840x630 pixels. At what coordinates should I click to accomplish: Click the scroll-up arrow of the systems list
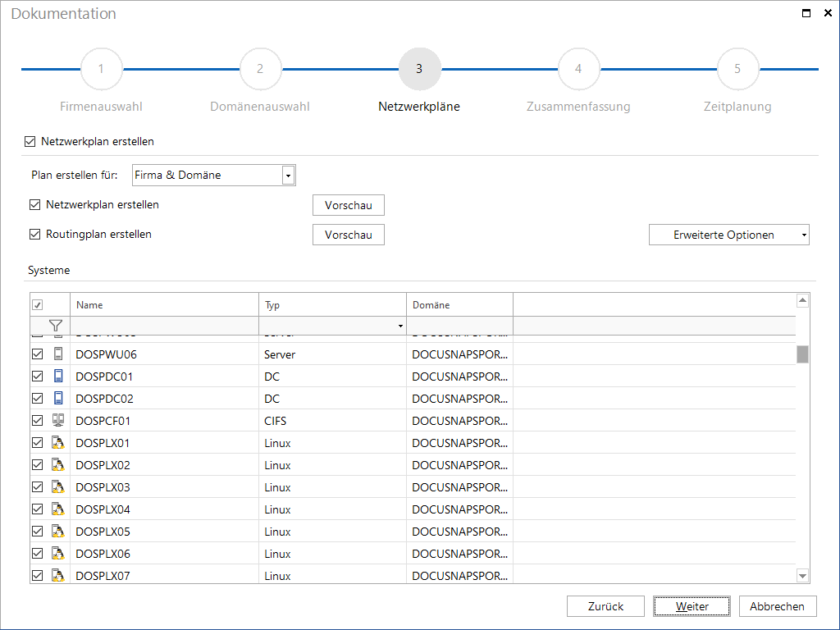(802, 300)
